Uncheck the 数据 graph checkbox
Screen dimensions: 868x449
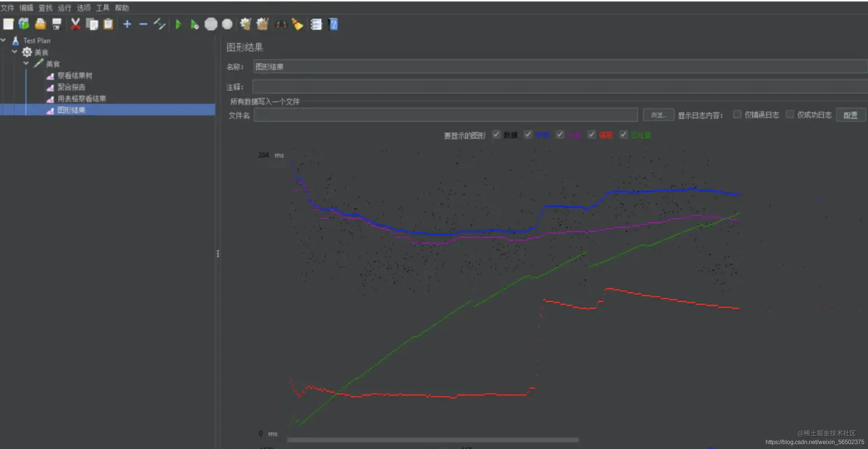(x=496, y=135)
